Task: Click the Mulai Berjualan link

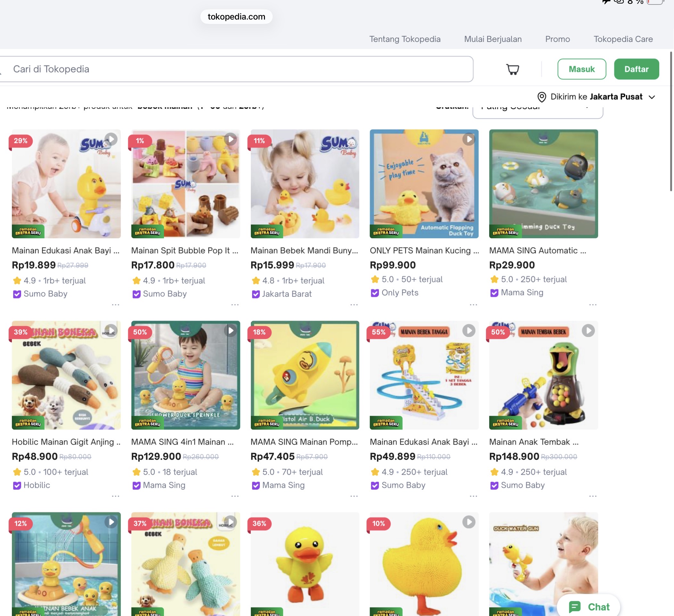Action: [x=492, y=39]
